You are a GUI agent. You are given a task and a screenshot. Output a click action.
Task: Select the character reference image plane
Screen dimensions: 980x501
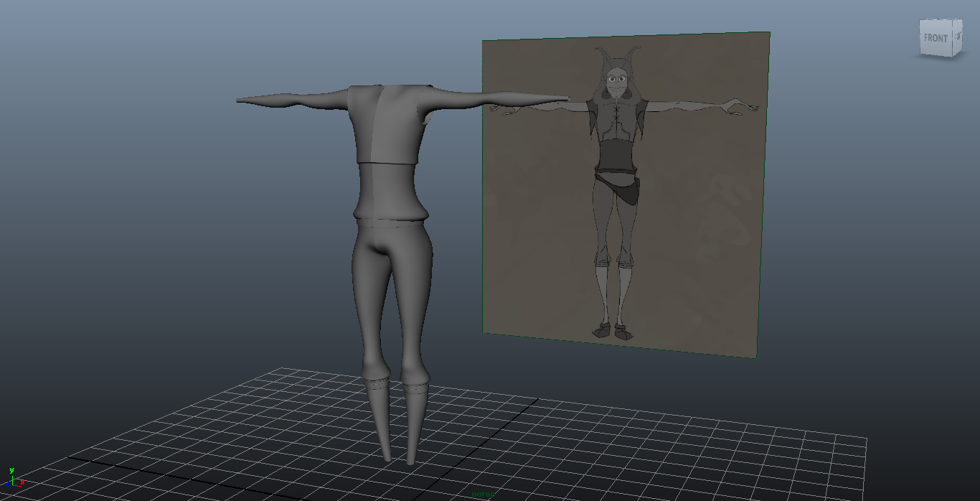(626, 195)
